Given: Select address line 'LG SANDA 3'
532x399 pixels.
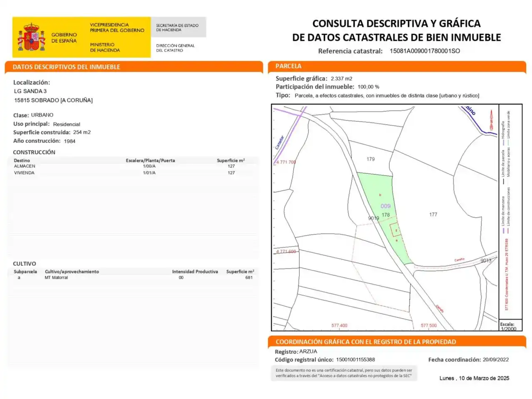Looking at the screenshot, I should coord(30,91).
